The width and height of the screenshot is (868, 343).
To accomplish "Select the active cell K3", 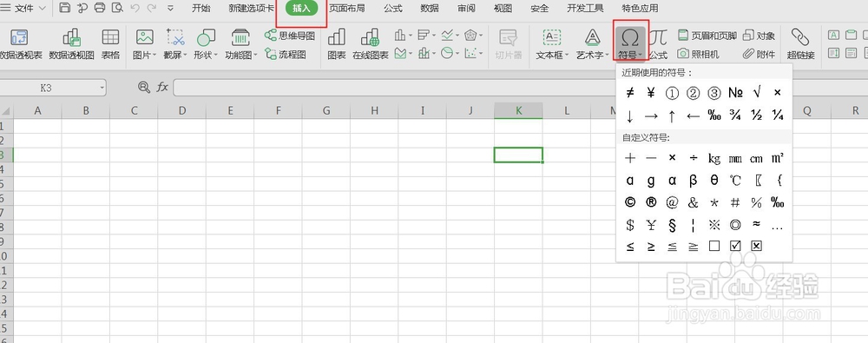I will pyautogui.click(x=518, y=155).
